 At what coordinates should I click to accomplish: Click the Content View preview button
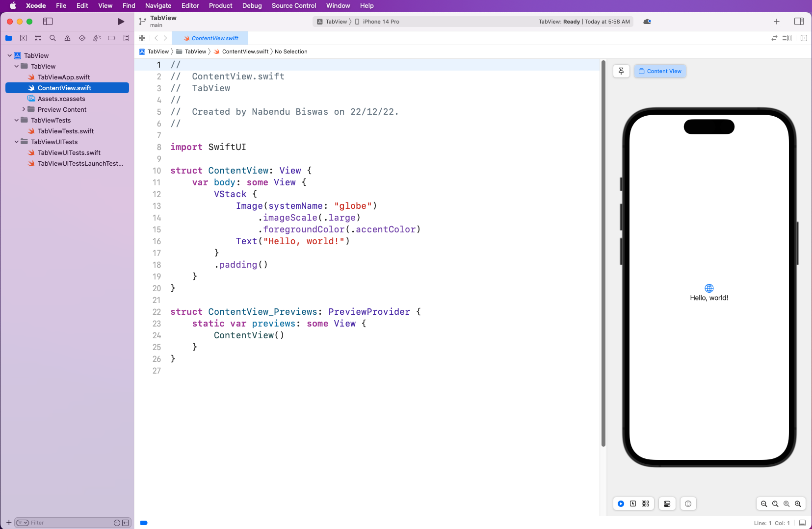click(660, 71)
